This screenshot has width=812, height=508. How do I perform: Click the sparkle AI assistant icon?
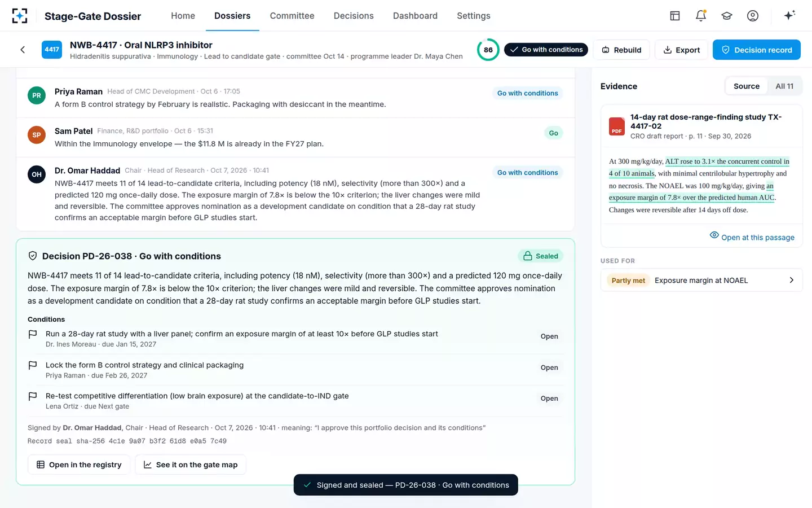tap(789, 15)
